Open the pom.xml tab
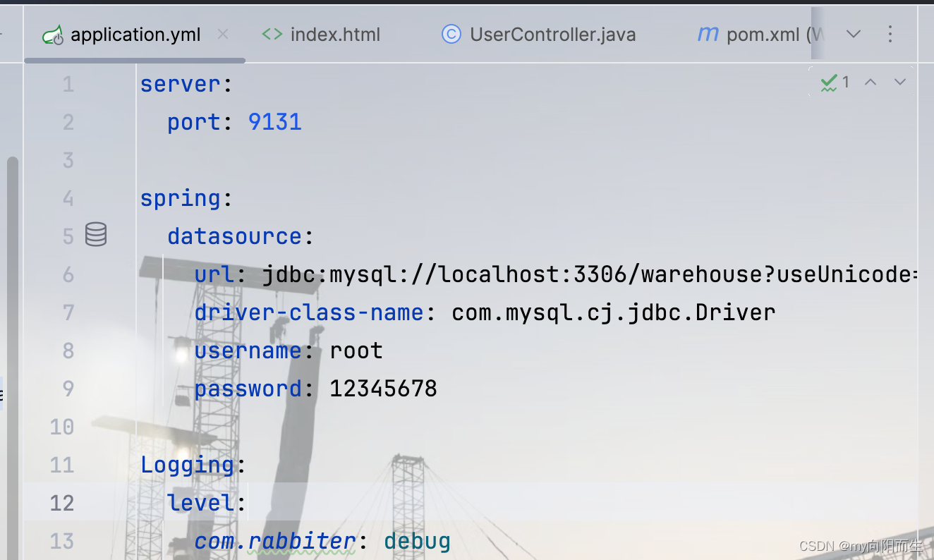The image size is (934, 560). (x=763, y=34)
